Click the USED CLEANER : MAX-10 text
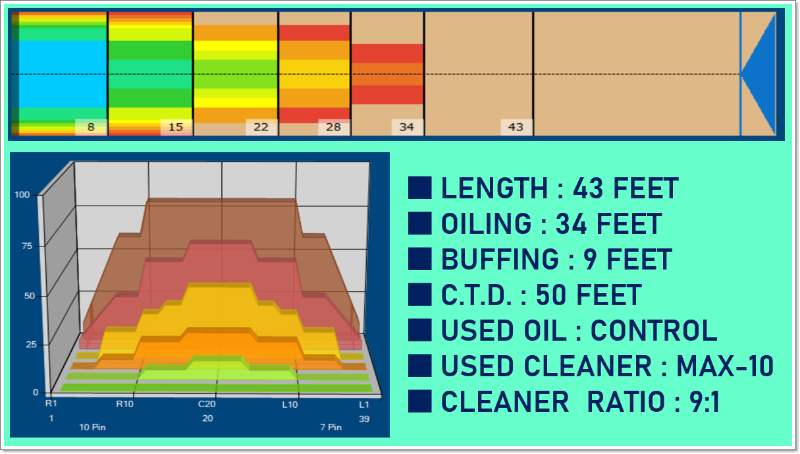This screenshot has height=454, width=800. tap(607, 366)
